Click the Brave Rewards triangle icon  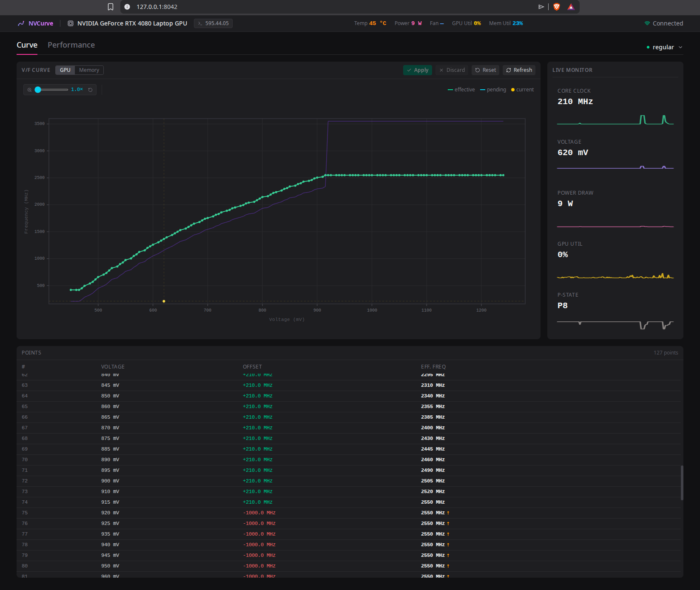point(571,7)
